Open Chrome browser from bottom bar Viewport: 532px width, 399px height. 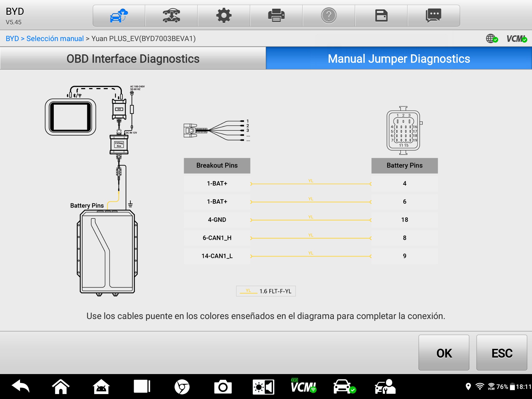coord(182,387)
